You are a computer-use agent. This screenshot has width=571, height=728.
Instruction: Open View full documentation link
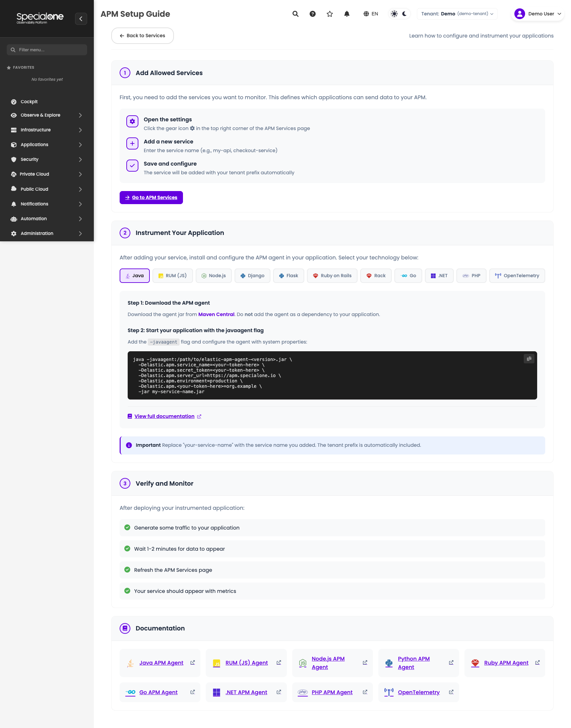[165, 416]
